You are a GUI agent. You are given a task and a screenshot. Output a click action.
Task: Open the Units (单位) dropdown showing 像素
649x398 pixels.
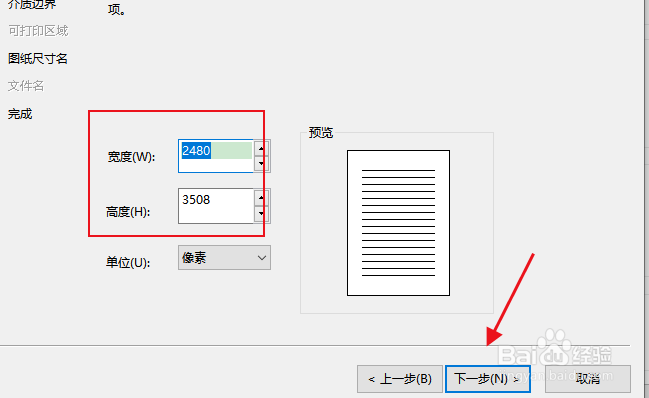[224, 258]
